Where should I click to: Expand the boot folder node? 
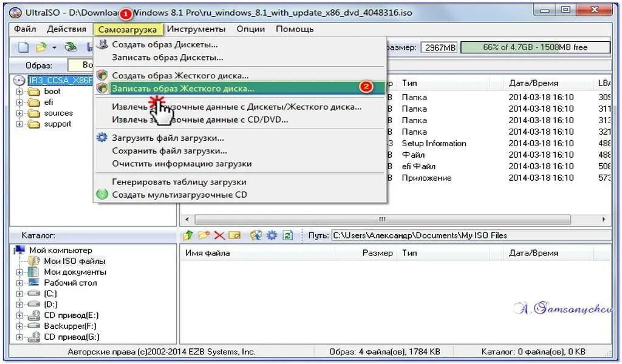point(19,92)
